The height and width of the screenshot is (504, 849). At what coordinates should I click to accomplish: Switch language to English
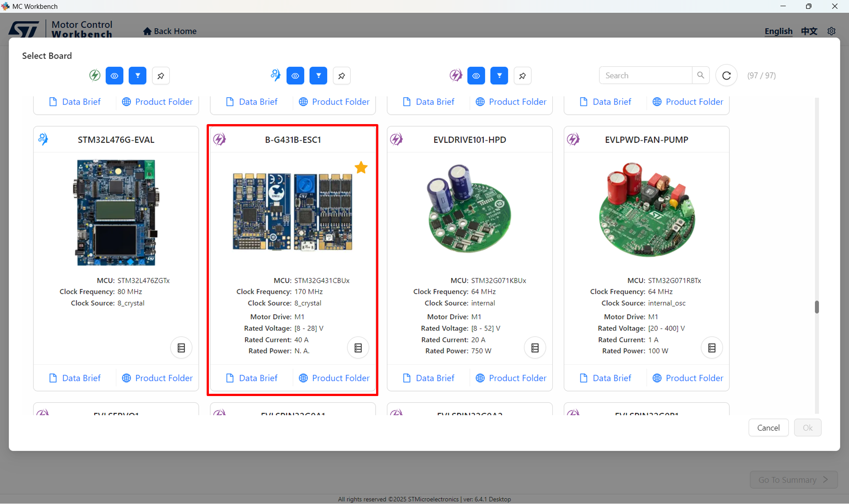(x=779, y=31)
